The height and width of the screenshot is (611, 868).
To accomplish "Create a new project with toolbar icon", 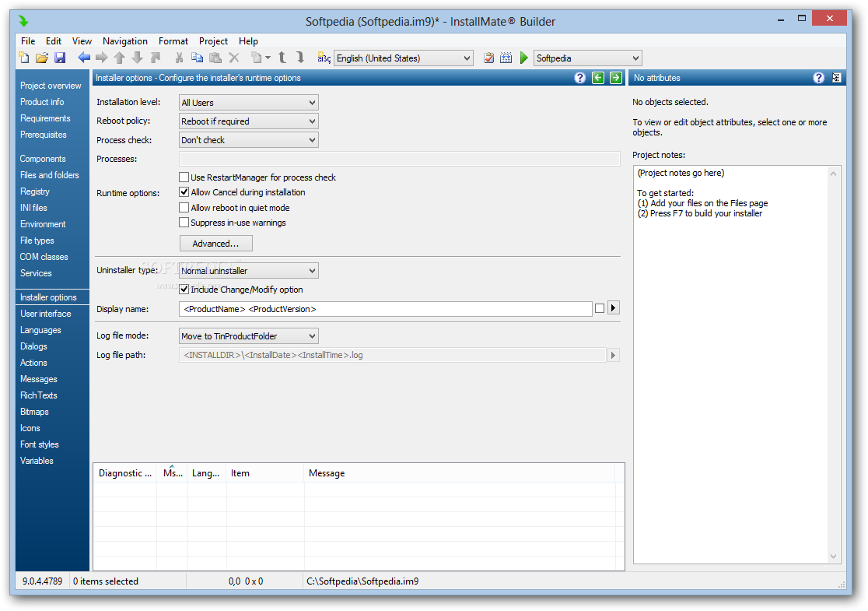I will [24, 58].
